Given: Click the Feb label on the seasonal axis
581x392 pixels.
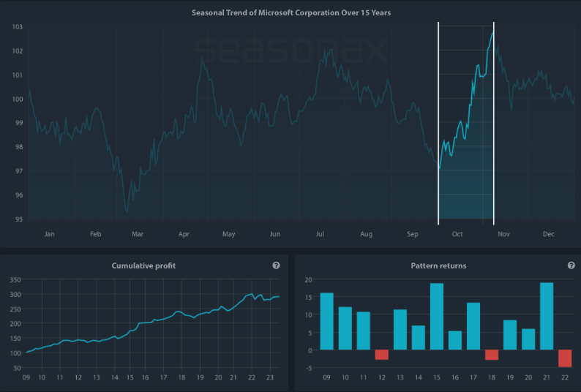Looking at the screenshot, I should [x=96, y=234].
